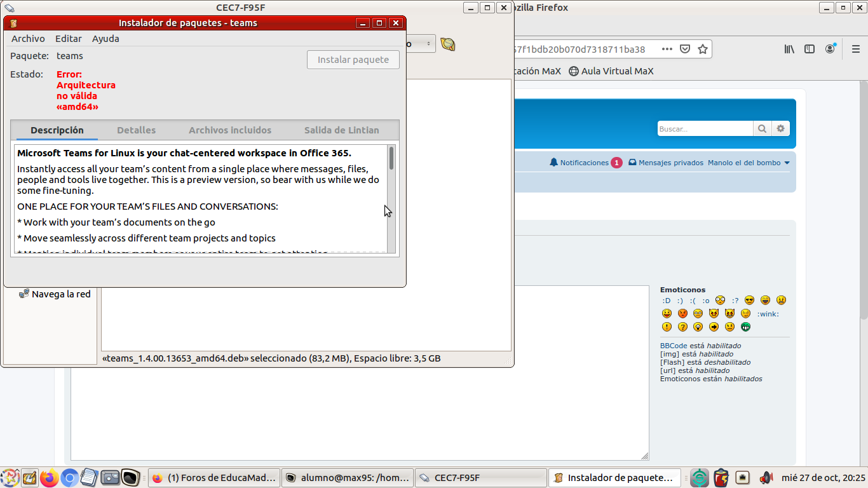Launch Chromium from the taskbar launcher
The height and width of the screenshot is (488, 868).
point(70,477)
